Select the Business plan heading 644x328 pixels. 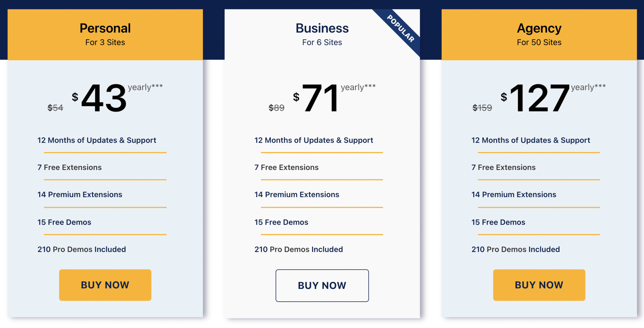(x=322, y=28)
